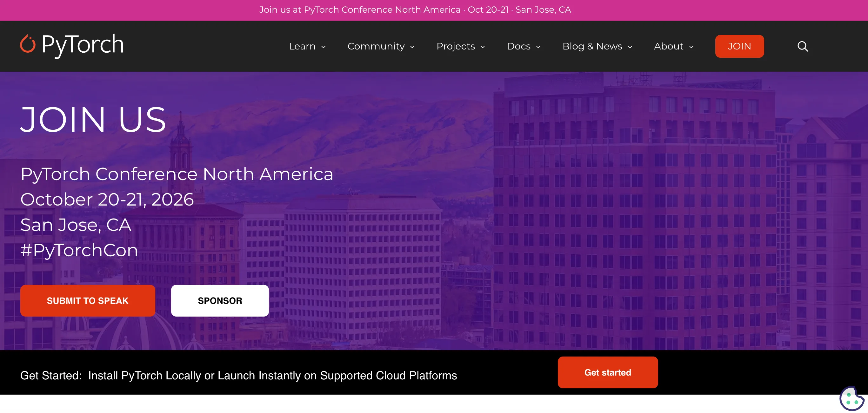Open the Learn menu item

click(302, 46)
